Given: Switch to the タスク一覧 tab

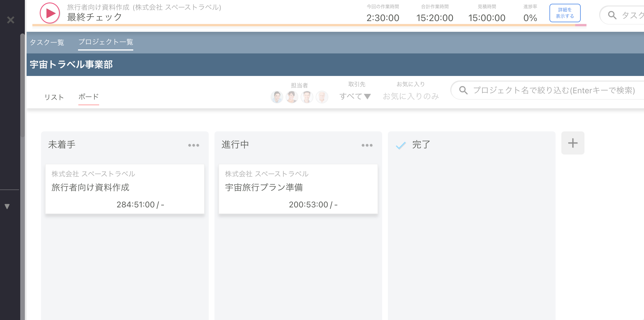Looking at the screenshot, I should pyautogui.click(x=47, y=42).
